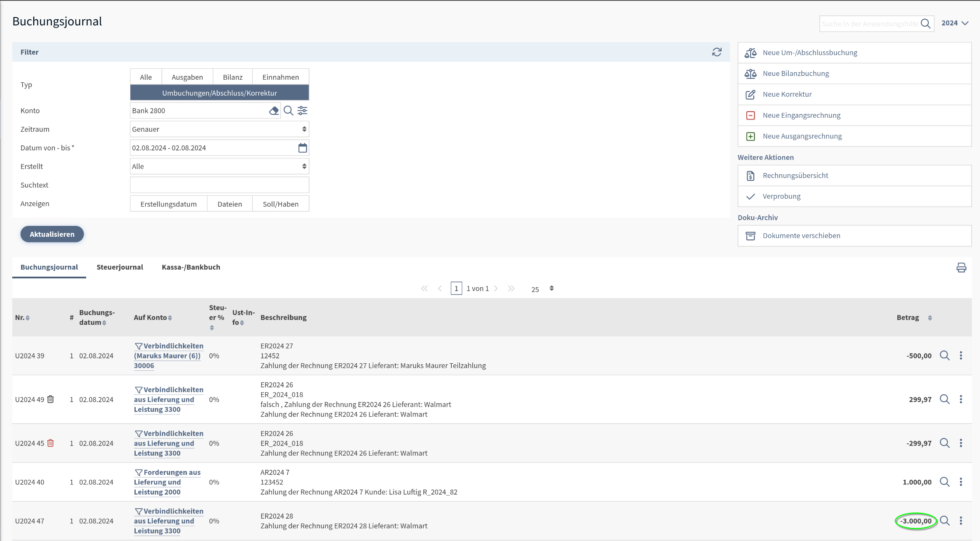Open account filter settings sliders icon
Screen dimensions: 980x541
(x=302, y=111)
